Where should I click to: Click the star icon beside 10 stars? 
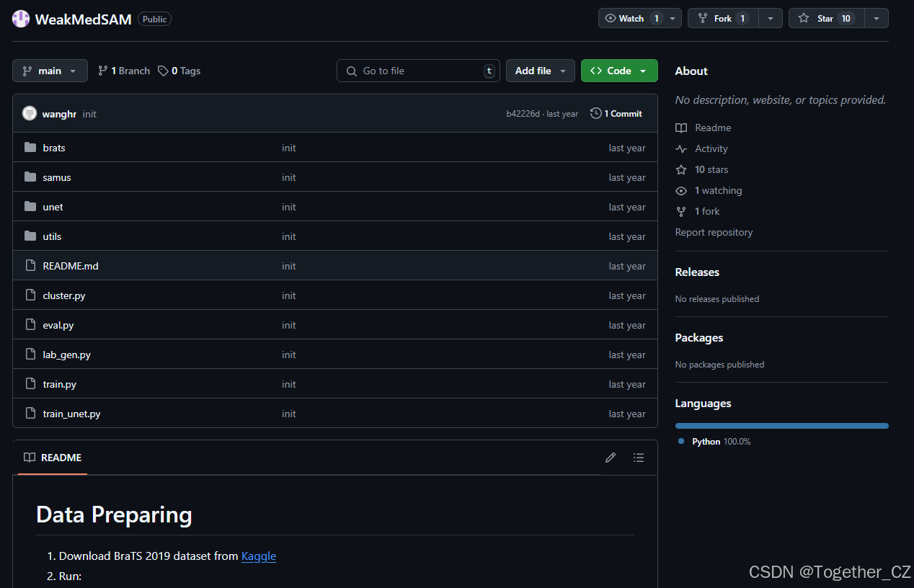[681, 169]
